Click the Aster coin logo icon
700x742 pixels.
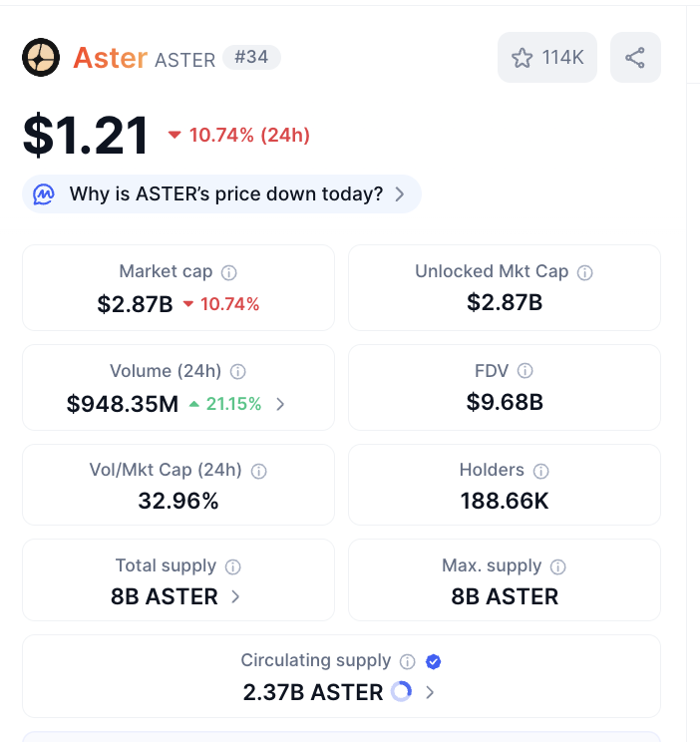pos(41,58)
